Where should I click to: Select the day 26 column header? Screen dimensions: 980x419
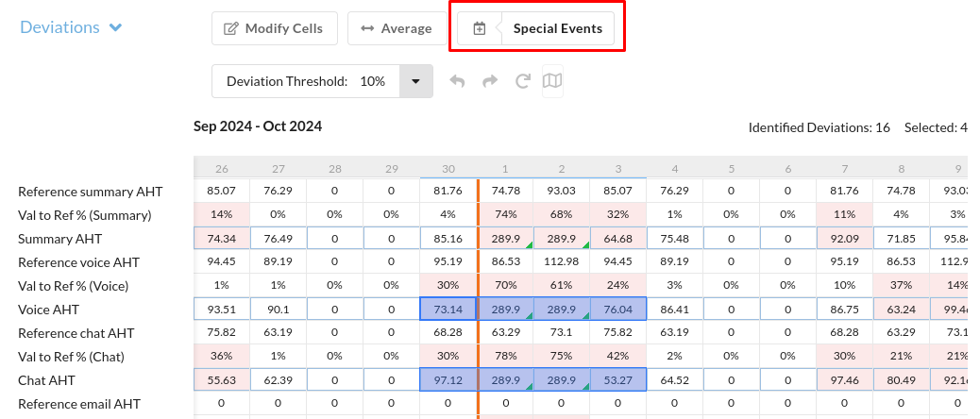pyautogui.click(x=222, y=169)
